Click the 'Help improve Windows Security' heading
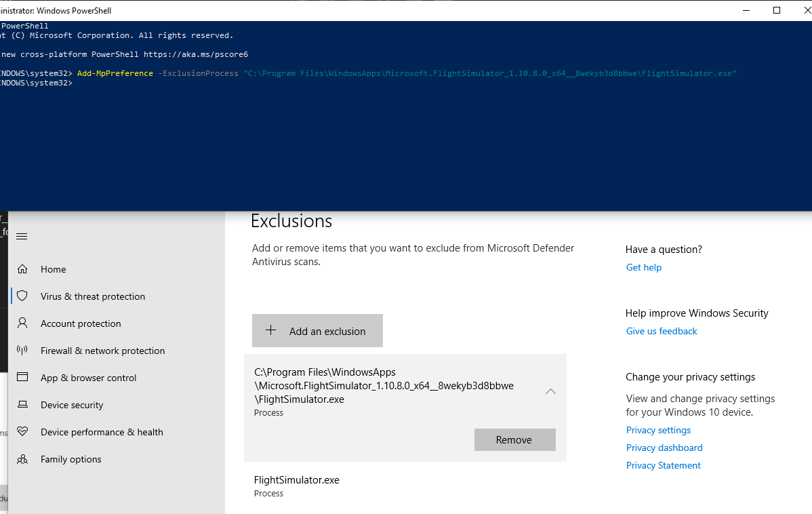 697,313
